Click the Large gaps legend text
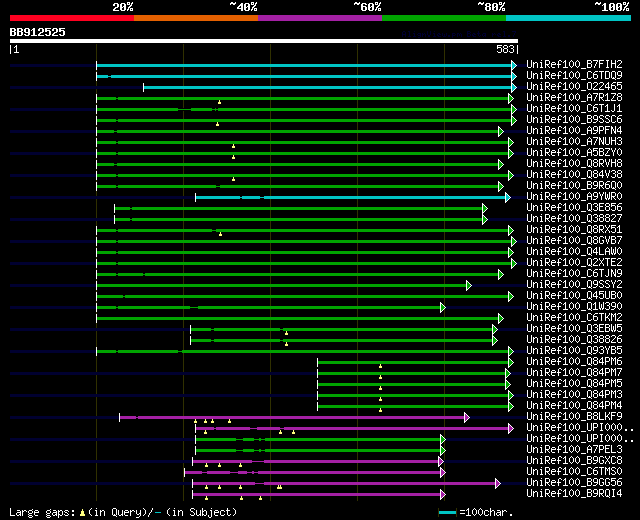Screen dimensions: 640x520 (123, 512)
